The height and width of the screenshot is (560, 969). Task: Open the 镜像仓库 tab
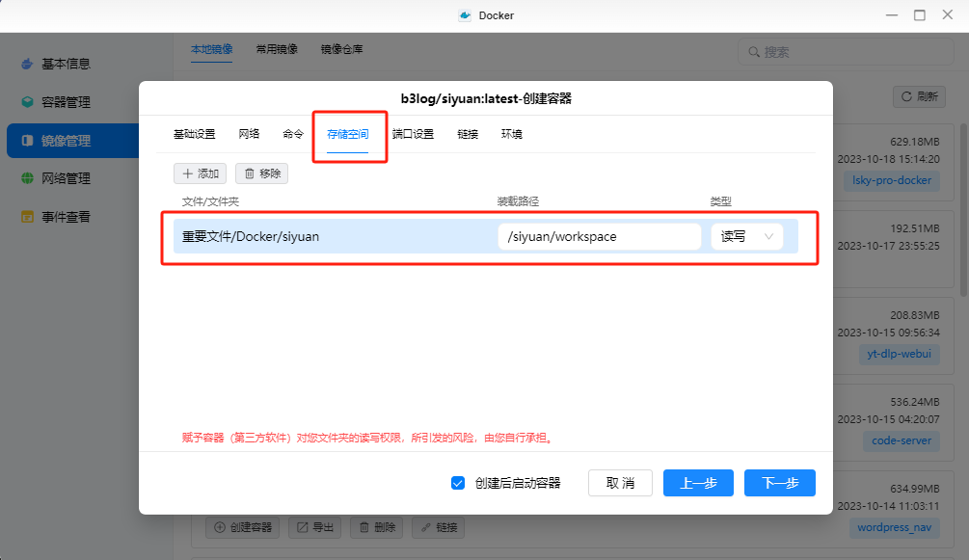click(x=341, y=48)
